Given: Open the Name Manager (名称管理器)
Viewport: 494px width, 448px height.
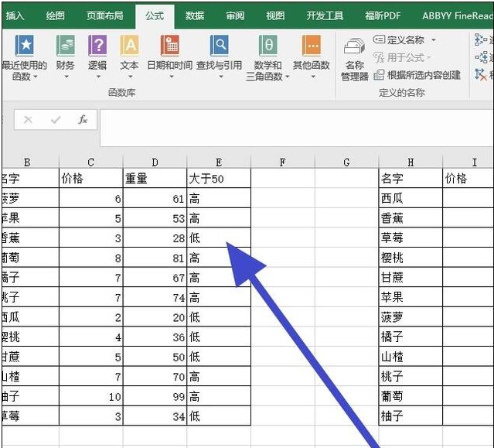Looking at the screenshot, I should tap(354, 59).
